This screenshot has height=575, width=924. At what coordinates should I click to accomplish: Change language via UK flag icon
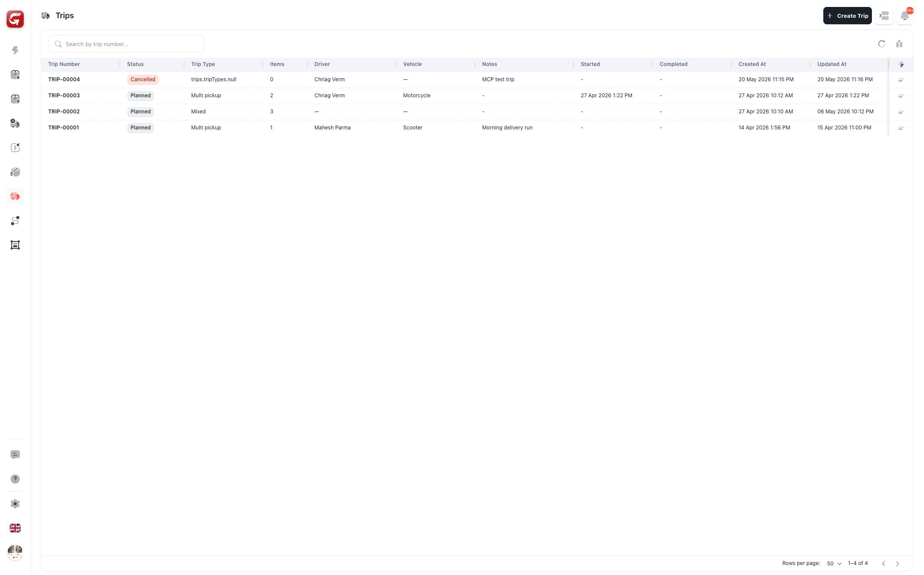[15, 528]
